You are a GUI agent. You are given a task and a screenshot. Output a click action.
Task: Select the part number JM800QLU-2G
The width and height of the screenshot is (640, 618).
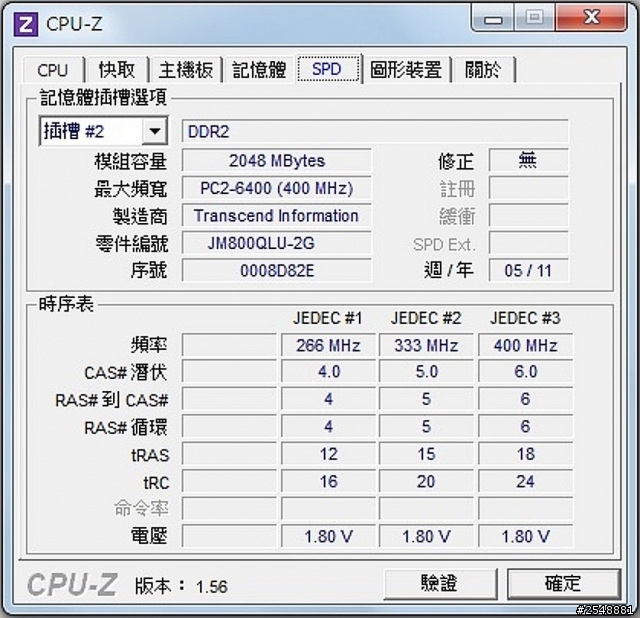point(277,243)
